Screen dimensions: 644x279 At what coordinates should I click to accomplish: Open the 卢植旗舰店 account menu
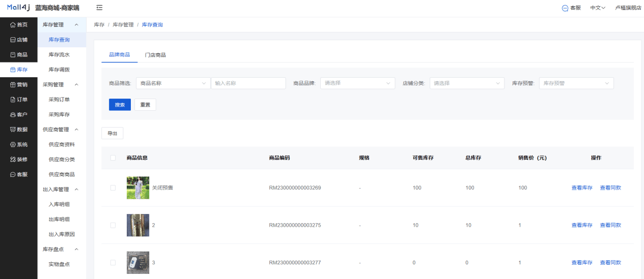(628, 8)
